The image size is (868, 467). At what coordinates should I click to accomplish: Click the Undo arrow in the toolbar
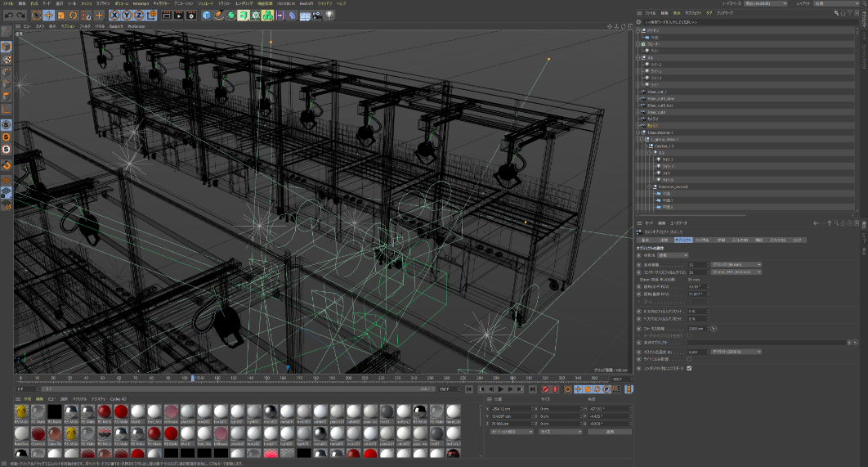pos(7,16)
